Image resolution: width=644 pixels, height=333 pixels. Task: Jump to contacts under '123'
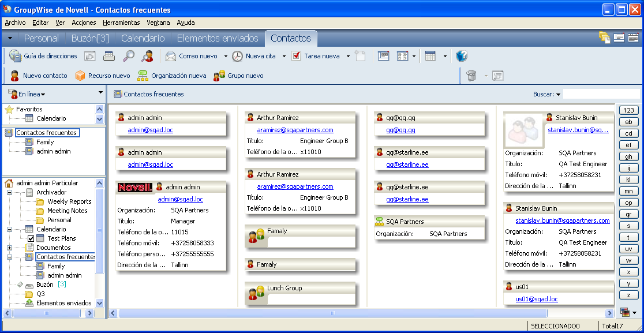pyautogui.click(x=628, y=110)
